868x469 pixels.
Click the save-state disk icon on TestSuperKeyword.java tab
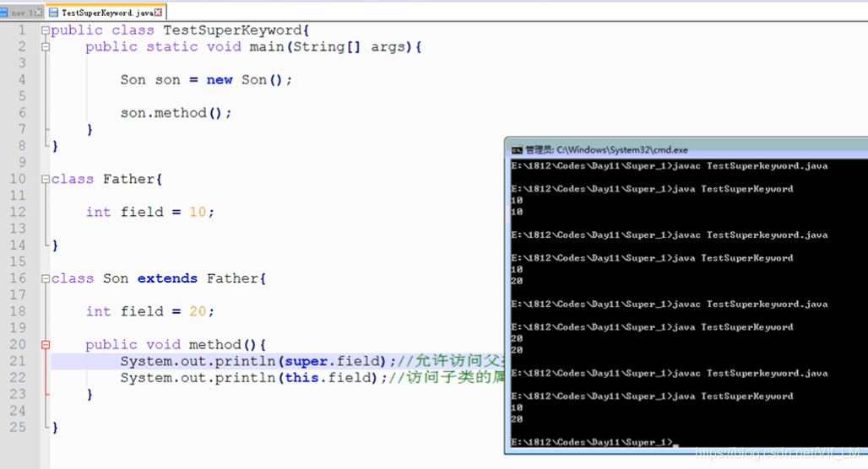pos(54,12)
